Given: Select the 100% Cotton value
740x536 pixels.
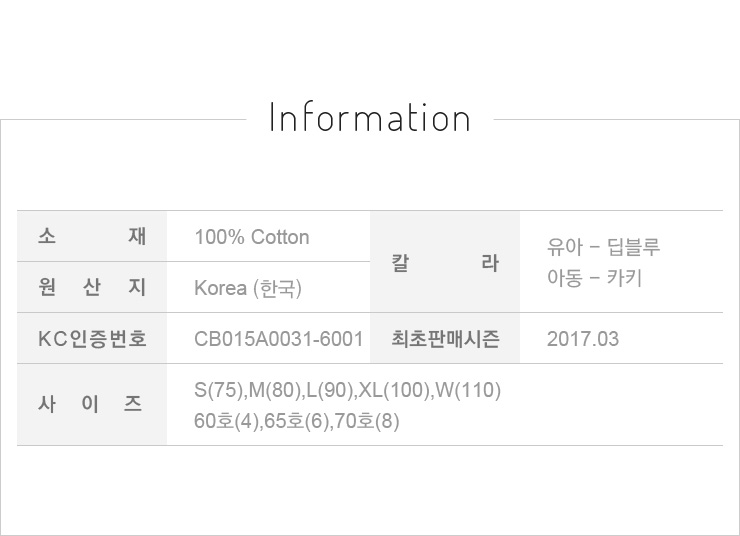Looking at the screenshot, I should [252, 237].
